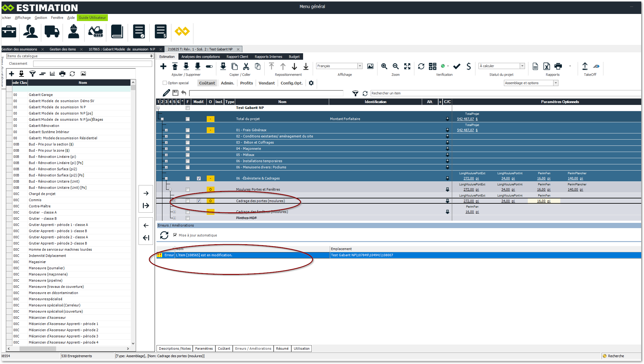
Task: Click the Guide Utilisateur button
Action: click(92, 18)
